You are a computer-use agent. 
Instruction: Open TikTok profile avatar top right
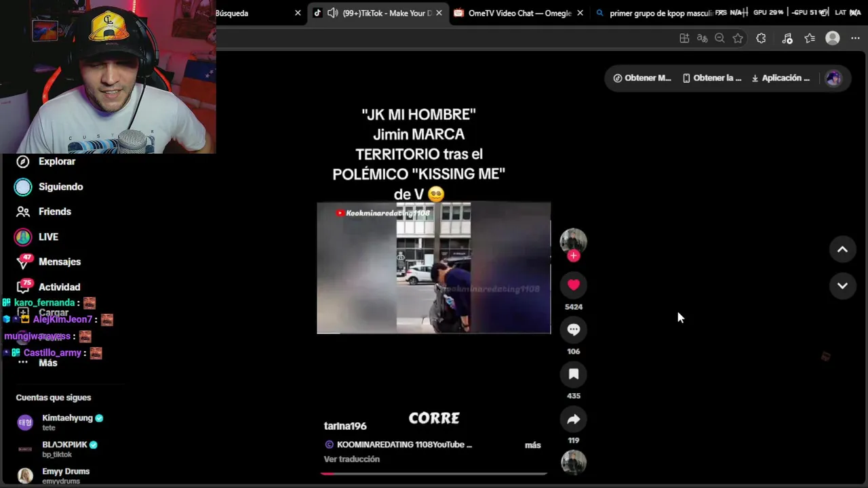coord(833,78)
